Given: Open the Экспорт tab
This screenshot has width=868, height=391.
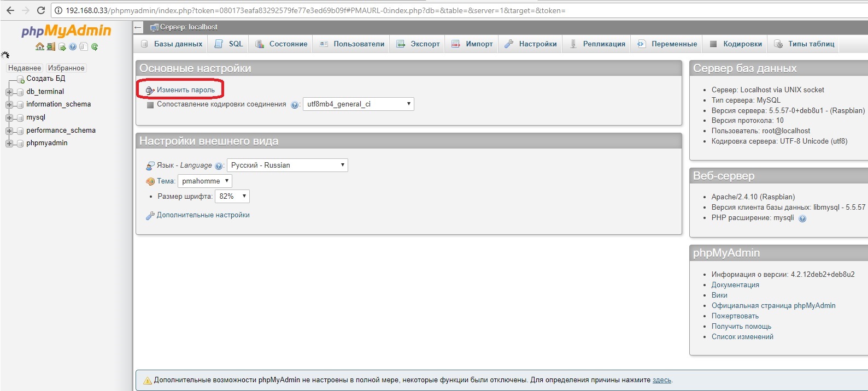Looking at the screenshot, I should point(418,44).
